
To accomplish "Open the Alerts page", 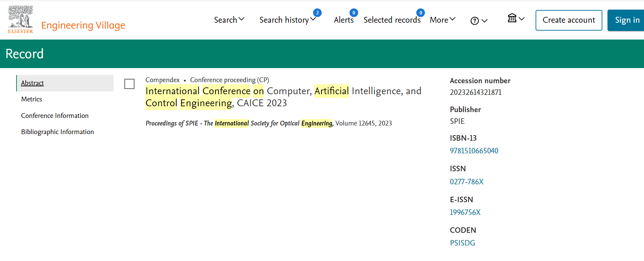I will [x=343, y=20].
